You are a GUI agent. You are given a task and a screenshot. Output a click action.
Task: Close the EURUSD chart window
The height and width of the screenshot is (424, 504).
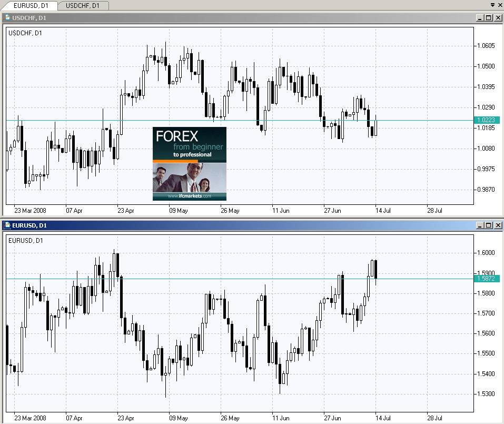(498, 225)
